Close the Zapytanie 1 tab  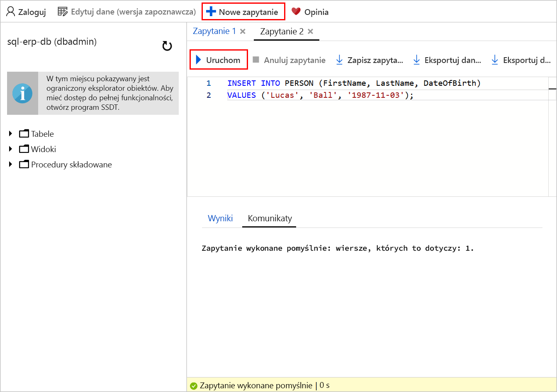pyautogui.click(x=243, y=31)
